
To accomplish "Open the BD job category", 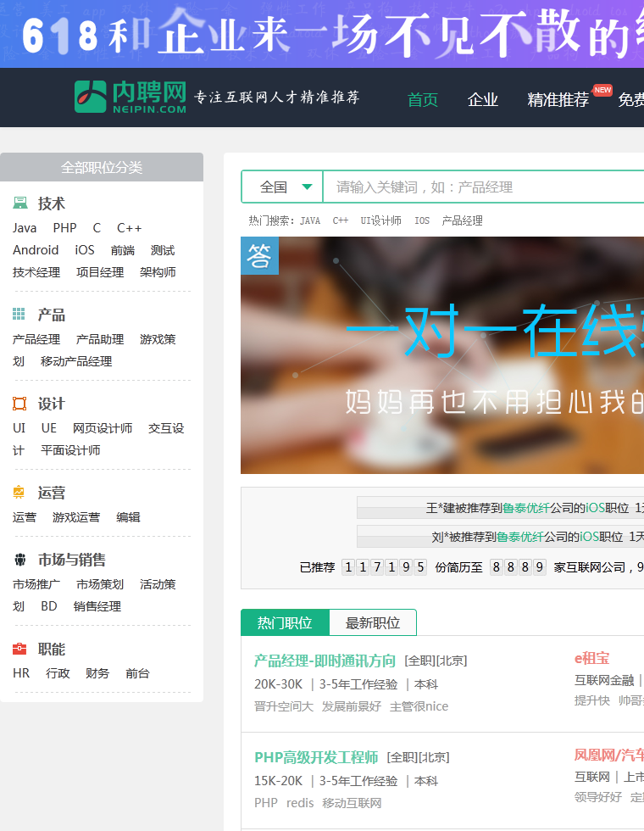I will 49,606.
